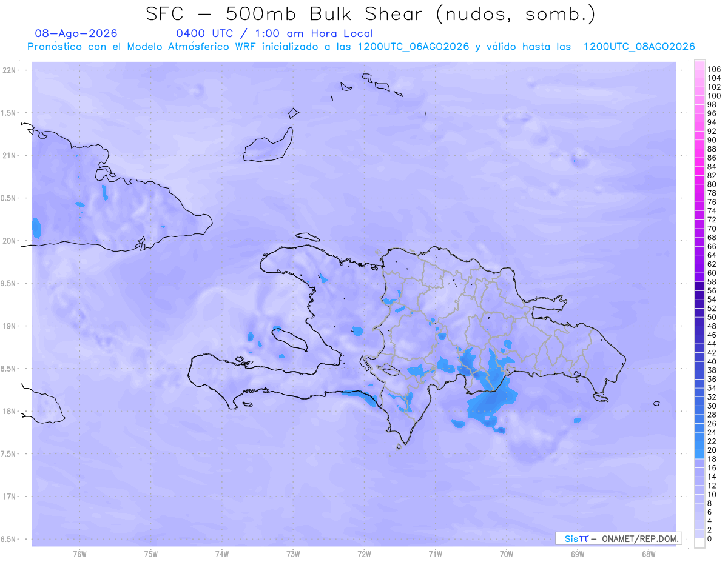Click the latitude label "20N"

pos(10,241)
